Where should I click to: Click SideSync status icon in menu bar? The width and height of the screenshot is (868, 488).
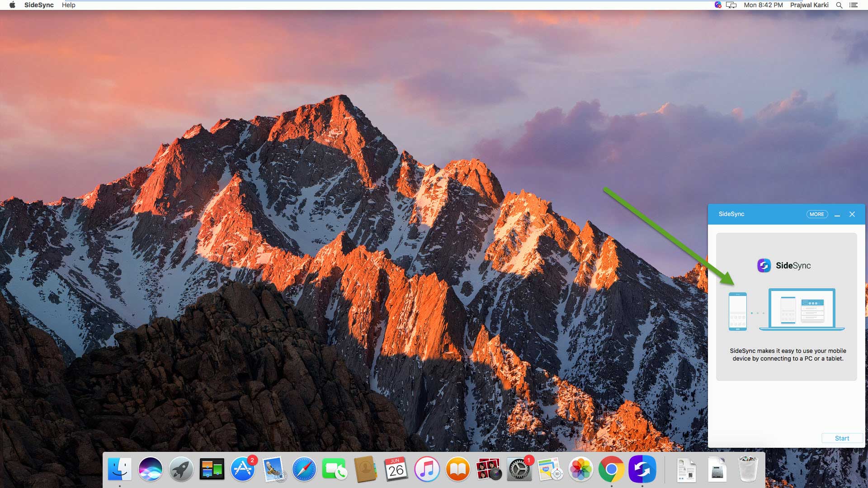coord(718,5)
